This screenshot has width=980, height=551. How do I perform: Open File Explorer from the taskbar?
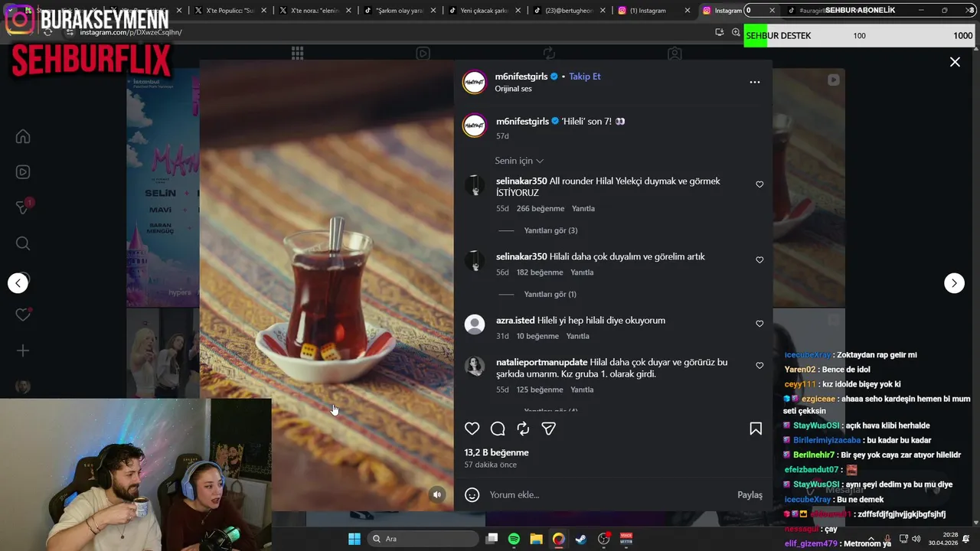point(536,539)
